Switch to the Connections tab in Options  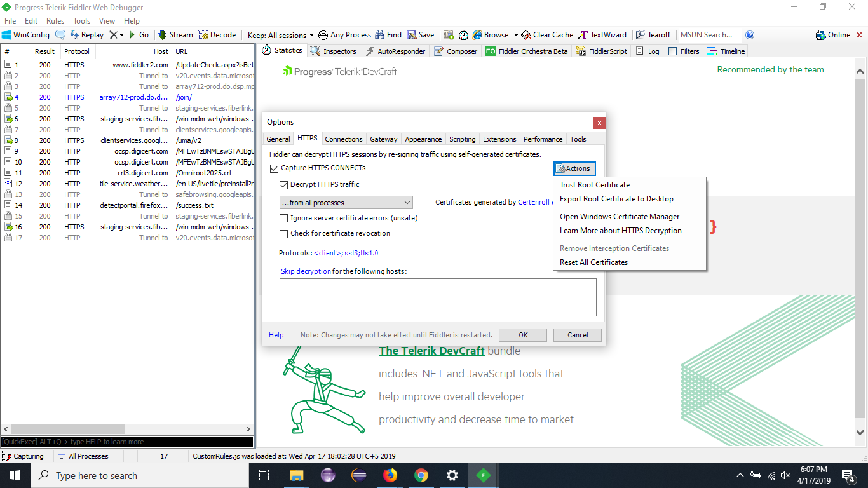[344, 139]
